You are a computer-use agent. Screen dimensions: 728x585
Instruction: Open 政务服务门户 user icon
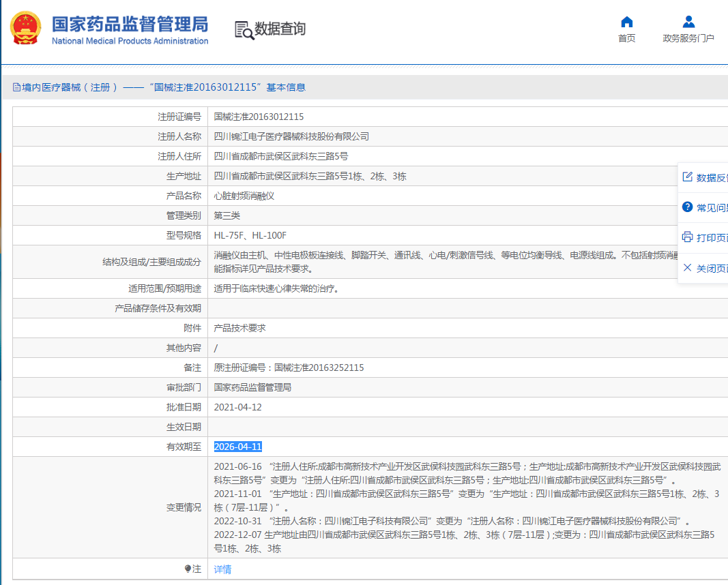[x=688, y=22]
